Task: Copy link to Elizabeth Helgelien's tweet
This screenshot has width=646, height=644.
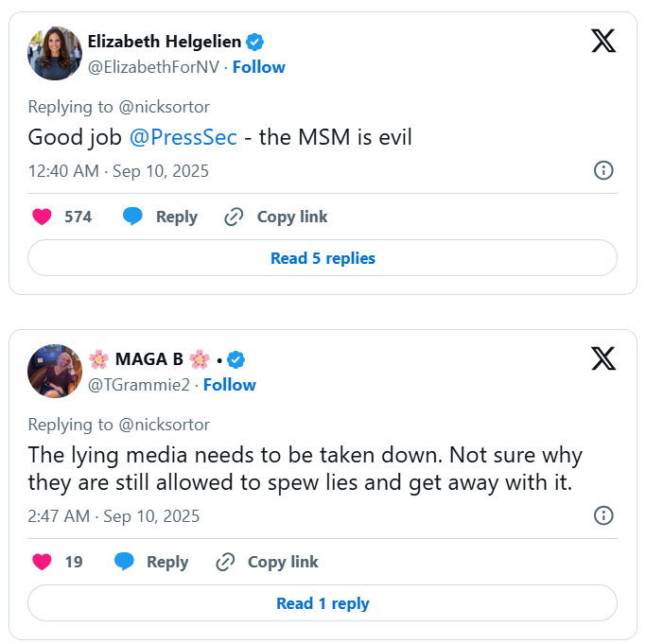Action: [x=275, y=217]
